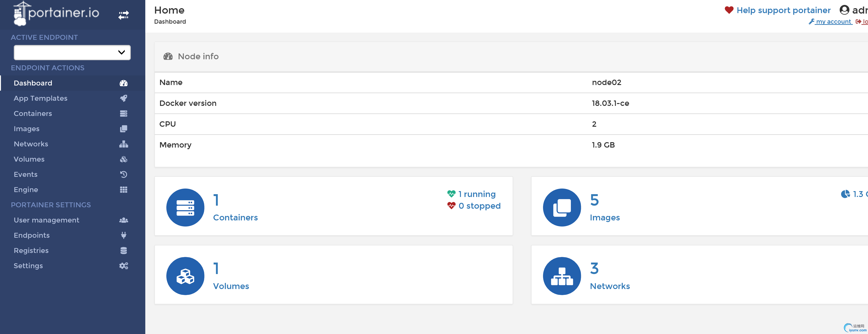Toggle the sidebar collapse arrows icon
868x334 pixels.
123,15
